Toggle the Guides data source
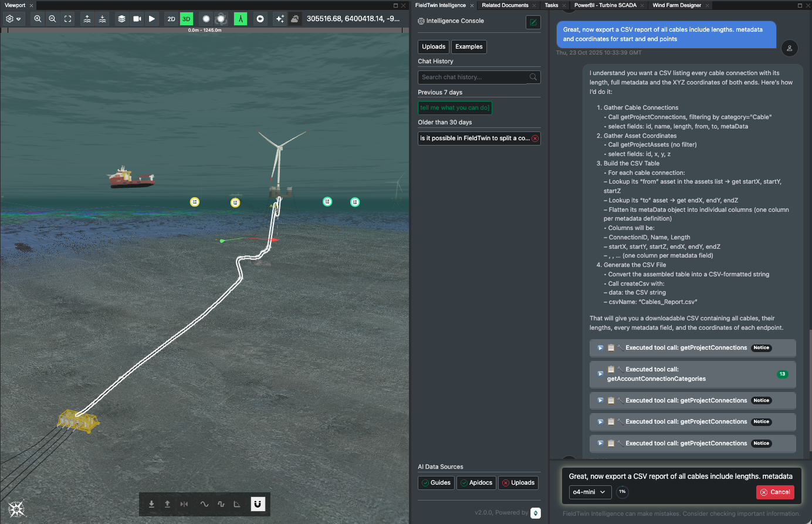Image resolution: width=812 pixels, height=524 pixels. [436, 483]
